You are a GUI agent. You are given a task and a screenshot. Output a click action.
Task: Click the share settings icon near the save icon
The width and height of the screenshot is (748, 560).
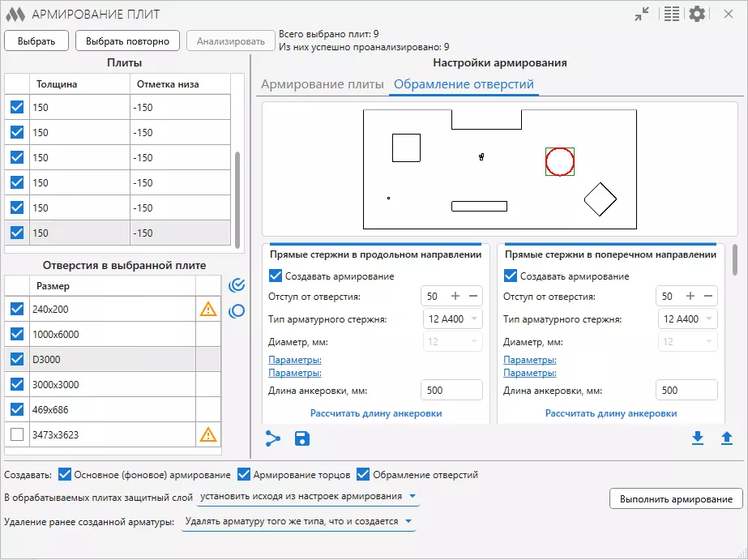point(274,439)
